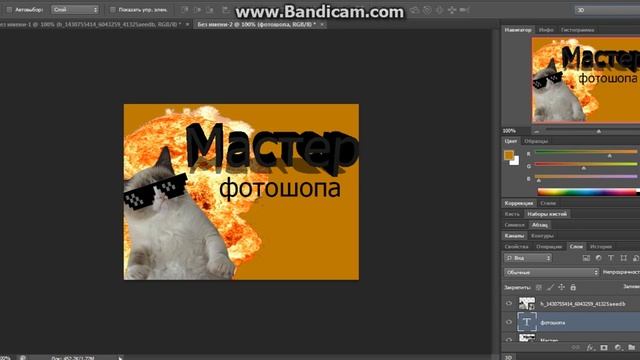Open the Слой auto-select dropdown
Screen dimensions: 640x360
coord(75,10)
